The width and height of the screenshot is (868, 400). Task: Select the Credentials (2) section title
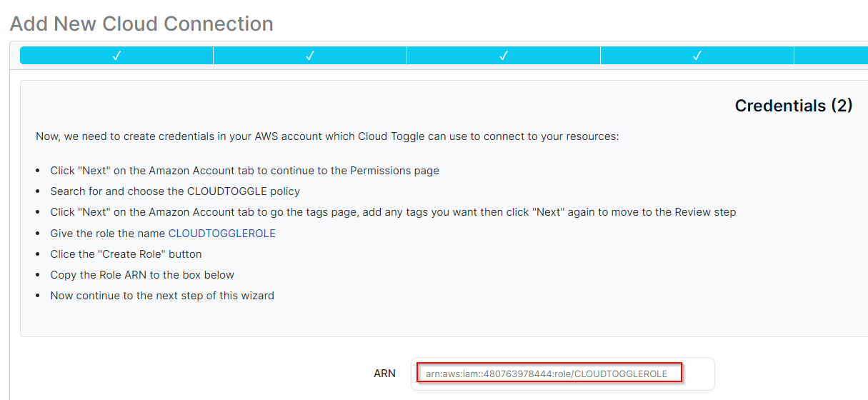793,106
